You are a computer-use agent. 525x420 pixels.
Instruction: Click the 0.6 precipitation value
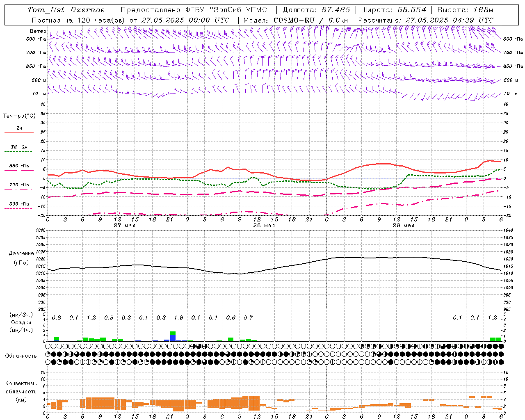[231, 318]
